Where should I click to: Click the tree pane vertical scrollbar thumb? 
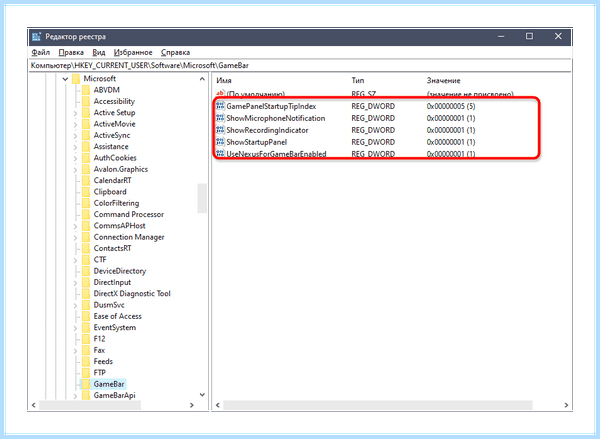pyautogui.click(x=202, y=198)
